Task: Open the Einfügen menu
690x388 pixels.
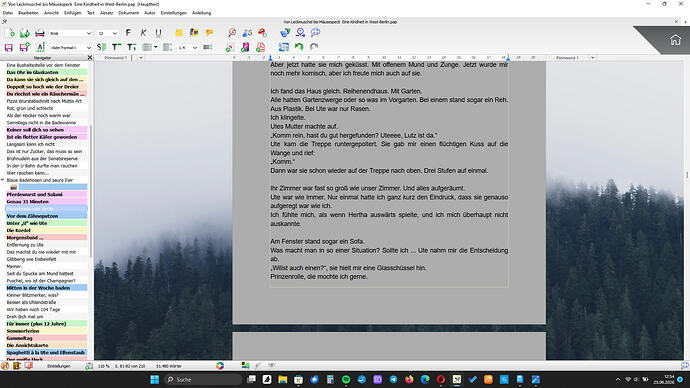Action: click(73, 13)
